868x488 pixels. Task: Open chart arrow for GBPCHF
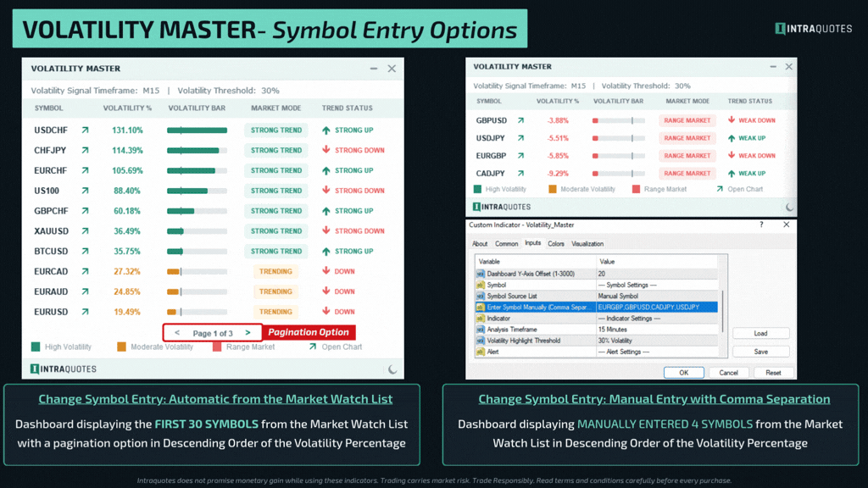[x=85, y=211]
